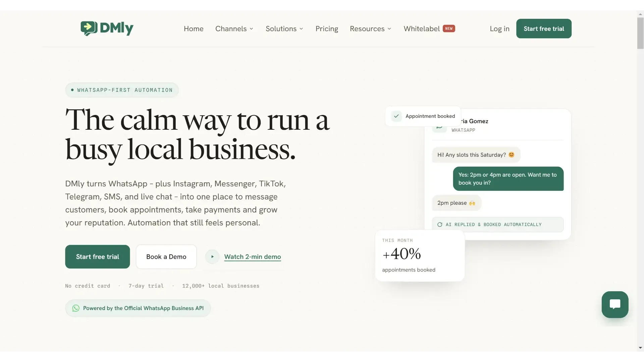
Task: Click the smiley emoji in Saturday message
Action: pyautogui.click(x=511, y=155)
